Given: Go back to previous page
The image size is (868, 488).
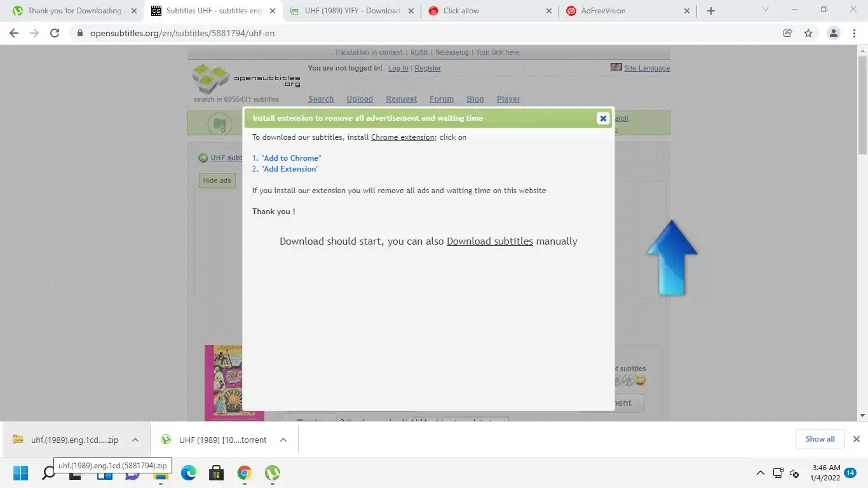Looking at the screenshot, I should [14, 33].
